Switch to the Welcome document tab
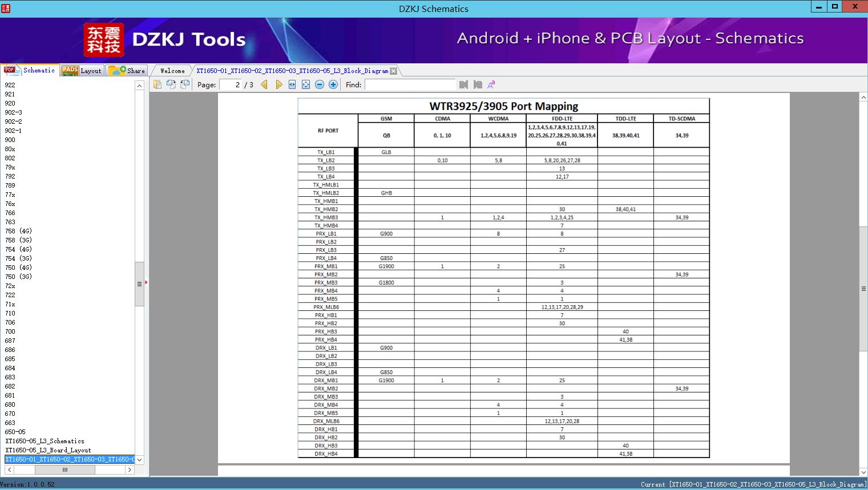868x490 pixels. click(x=172, y=71)
